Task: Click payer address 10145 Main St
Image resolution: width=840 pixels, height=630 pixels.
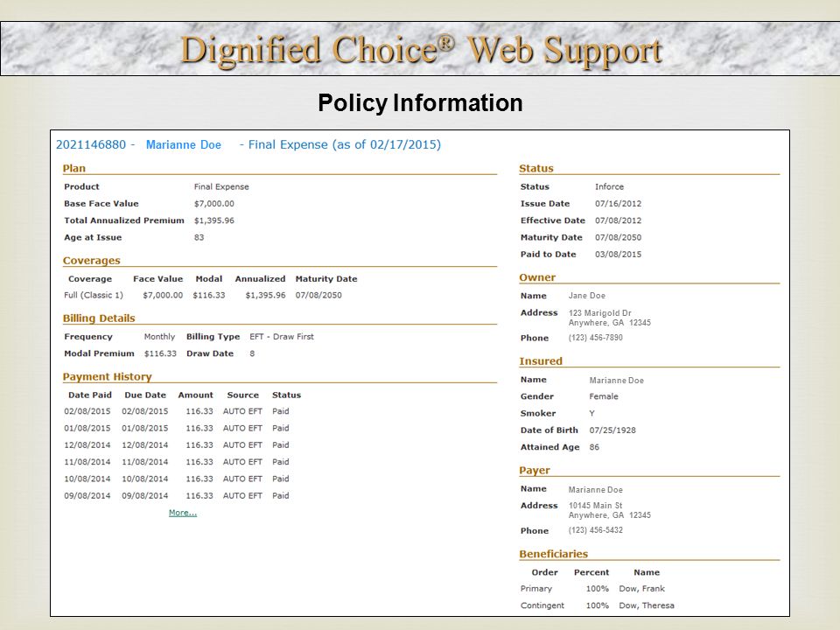Action: [x=596, y=506]
